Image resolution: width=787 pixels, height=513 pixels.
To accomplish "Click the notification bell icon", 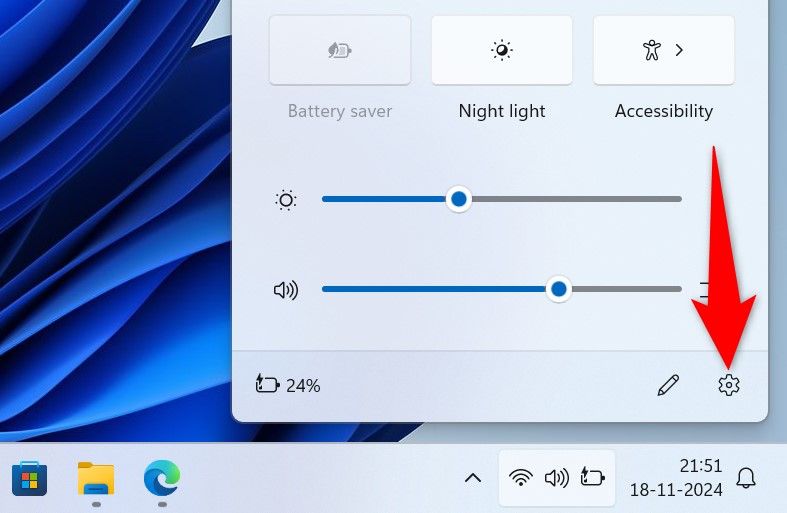I will pyautogui.click(x=746, y=478).
